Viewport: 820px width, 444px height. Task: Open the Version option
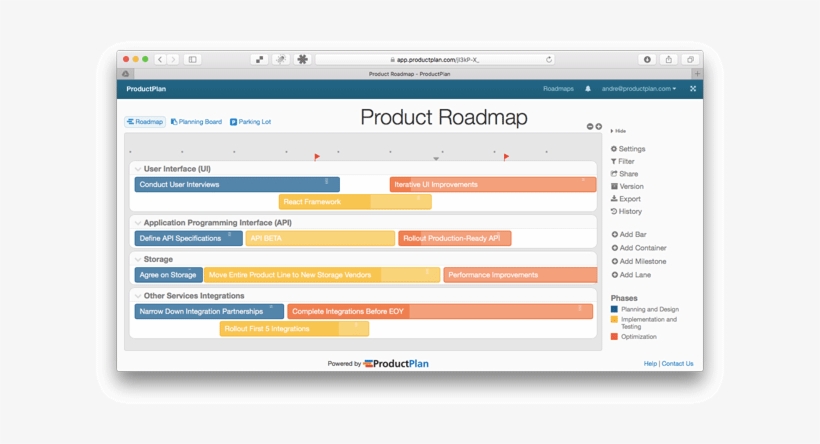(627, 187)
